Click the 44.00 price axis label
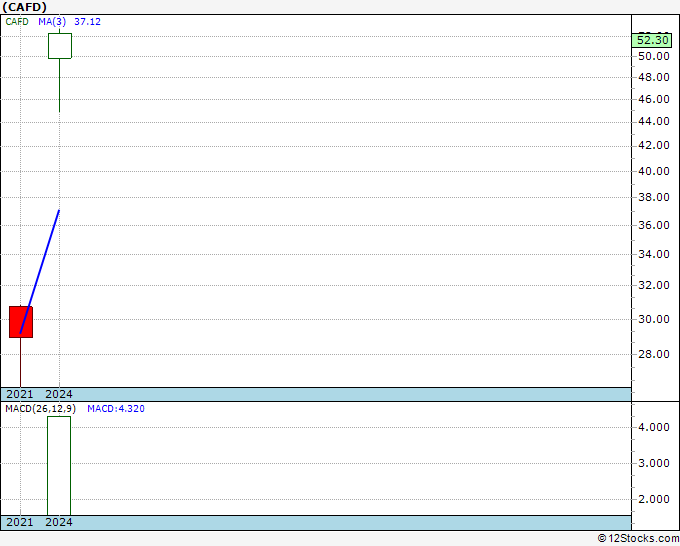The image size is (680, 546). pos(654,121)
